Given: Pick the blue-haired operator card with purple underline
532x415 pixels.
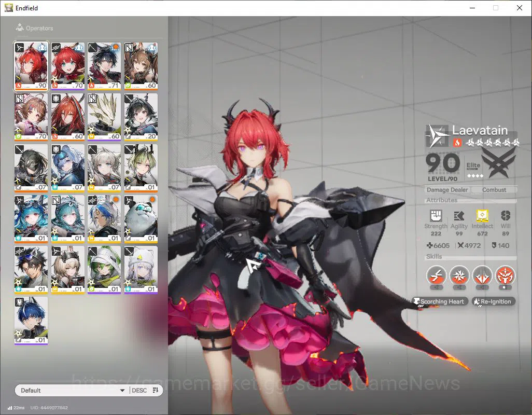Looking at the screenshot, I should tap(31, 321).
